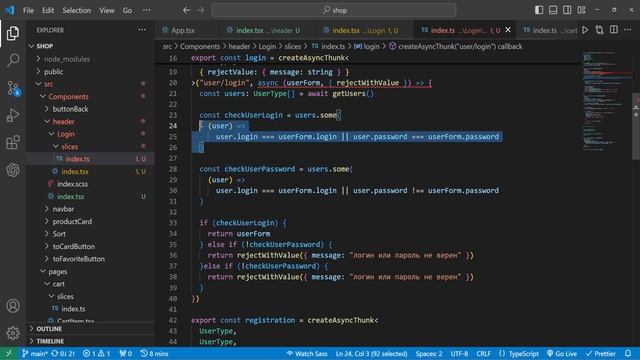Open Explorer views and more actions ellipsis
Screen dimensions: 640x360
[142, 30]
